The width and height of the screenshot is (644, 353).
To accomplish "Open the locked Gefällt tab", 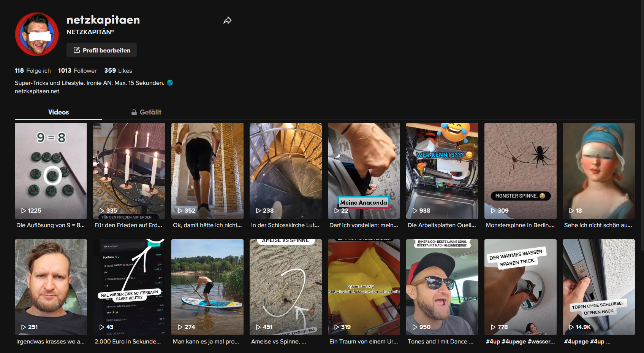I will (x=146, y=112).
